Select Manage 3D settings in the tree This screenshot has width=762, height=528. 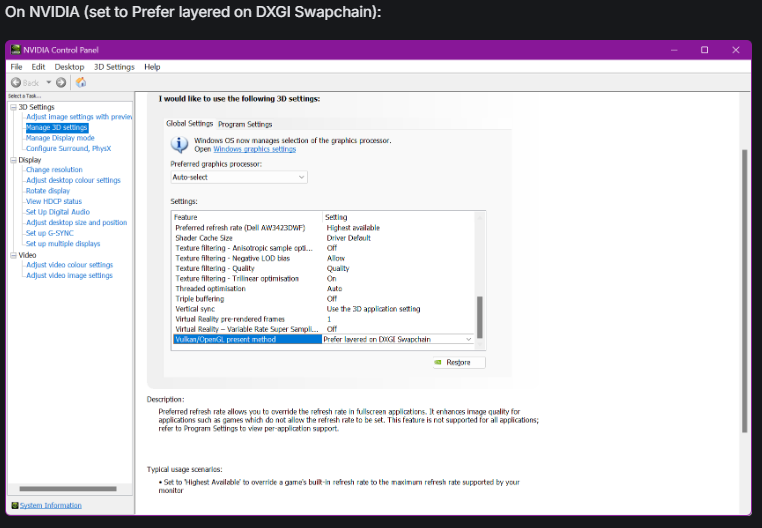point(57,127)
